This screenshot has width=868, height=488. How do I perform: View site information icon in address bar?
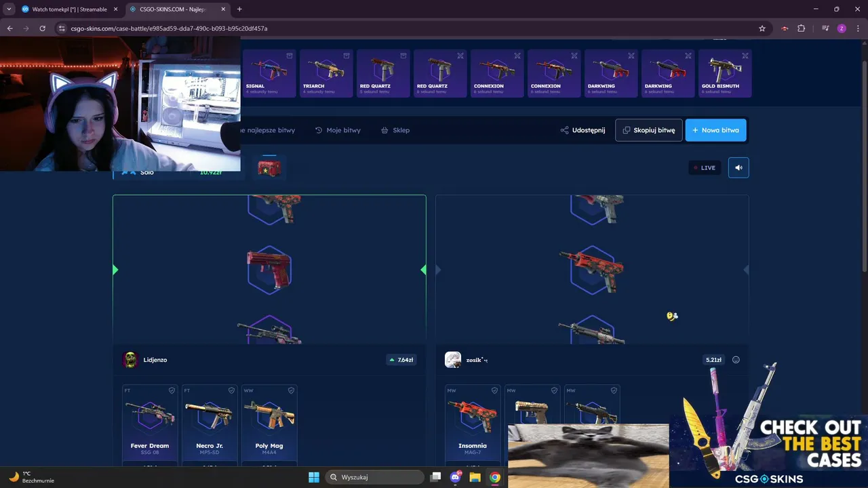tap(62, 28)
